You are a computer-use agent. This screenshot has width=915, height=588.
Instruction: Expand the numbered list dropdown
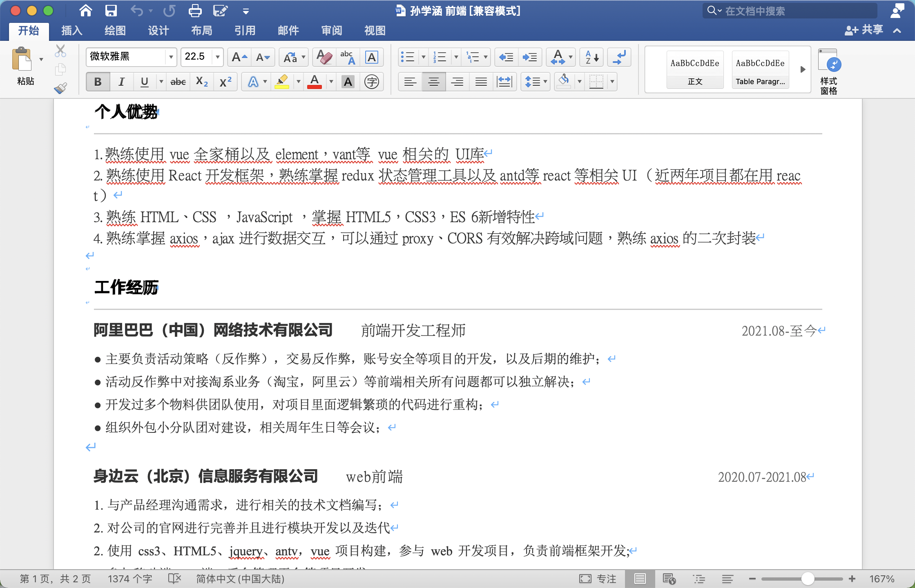(456, 57)
